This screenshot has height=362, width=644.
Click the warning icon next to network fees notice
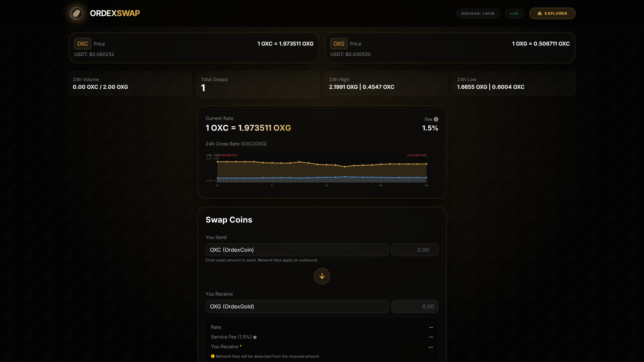point(213,357)
